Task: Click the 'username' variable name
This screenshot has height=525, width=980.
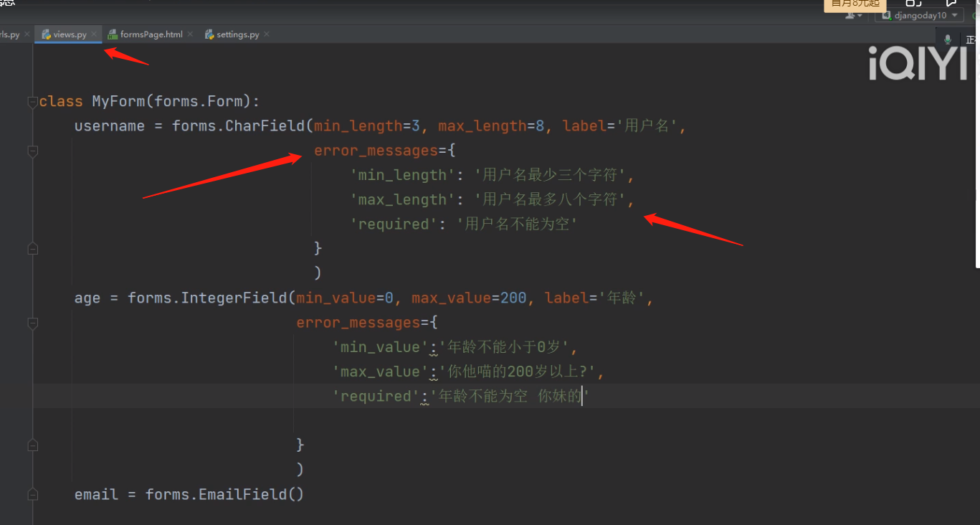Action: 110,126
